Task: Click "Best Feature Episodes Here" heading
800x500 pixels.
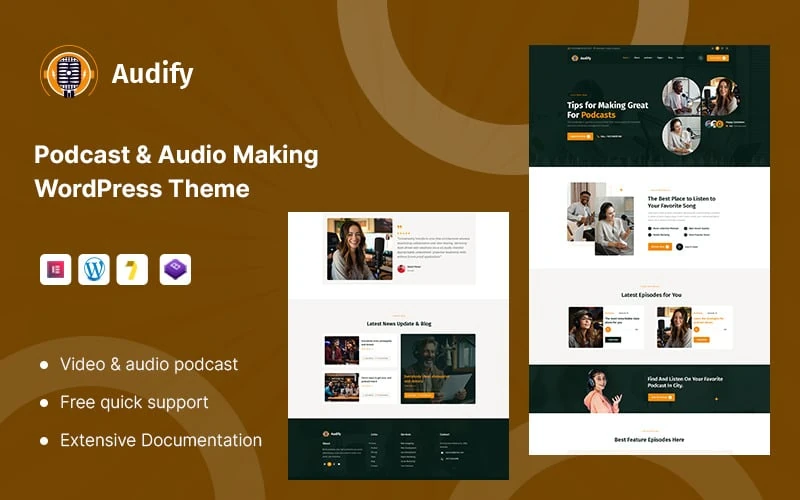Action: tap(649, 439)
